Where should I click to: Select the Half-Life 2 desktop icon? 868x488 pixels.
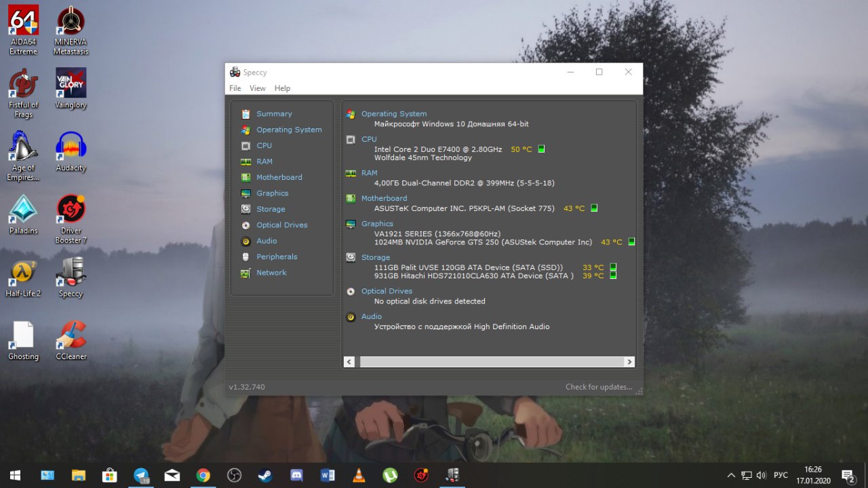click(23, 278)
